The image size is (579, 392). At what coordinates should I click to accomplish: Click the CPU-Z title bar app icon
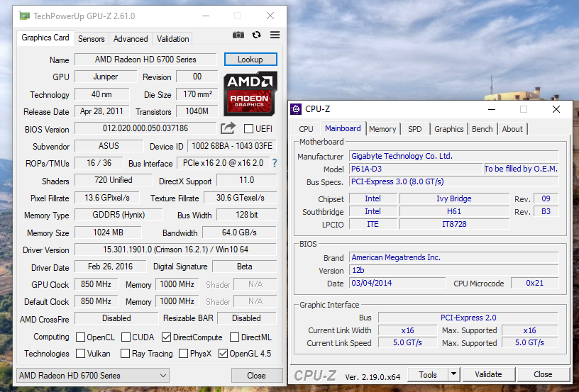click(x=296, y=109)
